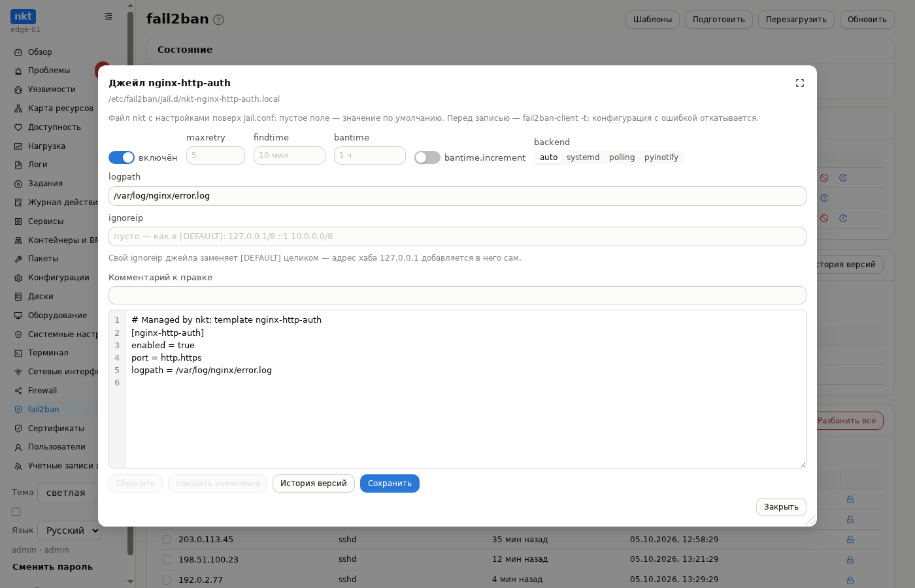Click the Firewall icon in the sidebar
Image resolution: width=915 pixels, height=588 pixels.
[18, 391]
